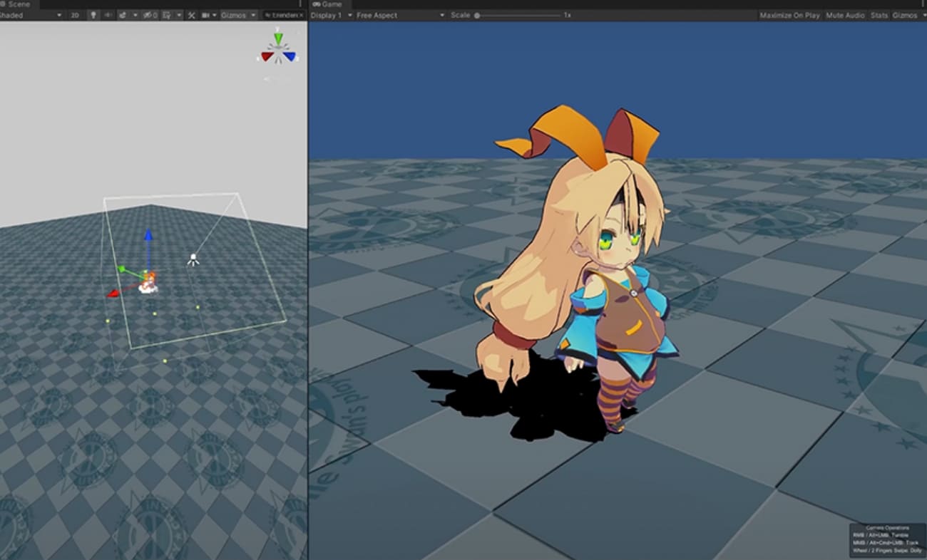927x560 pixels.
Task: Toggle the scene lighting bulb icon
Action: click(x=93, y=15)
